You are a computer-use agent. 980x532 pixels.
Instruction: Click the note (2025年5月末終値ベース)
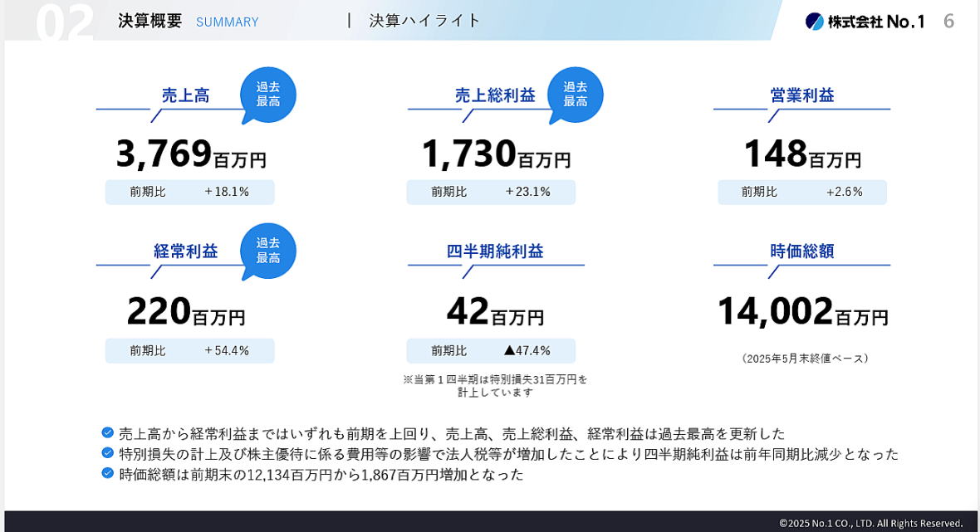[x=805, y=359]
